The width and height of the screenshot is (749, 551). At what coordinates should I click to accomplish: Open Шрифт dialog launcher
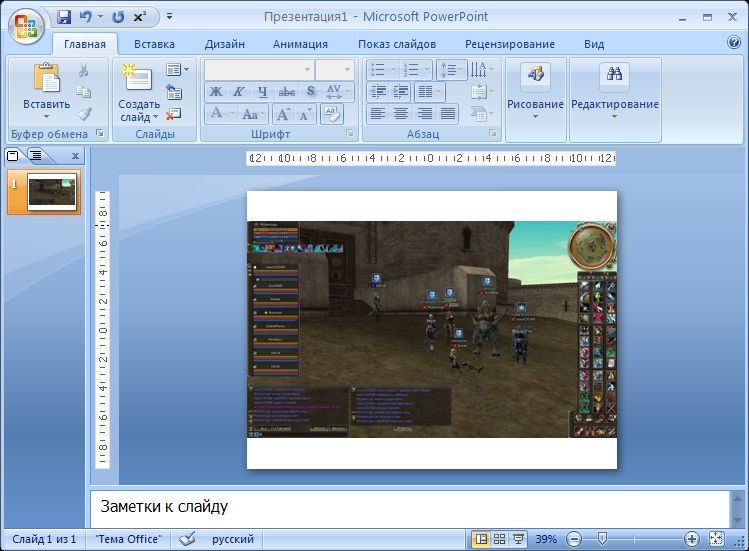point(350,133)
